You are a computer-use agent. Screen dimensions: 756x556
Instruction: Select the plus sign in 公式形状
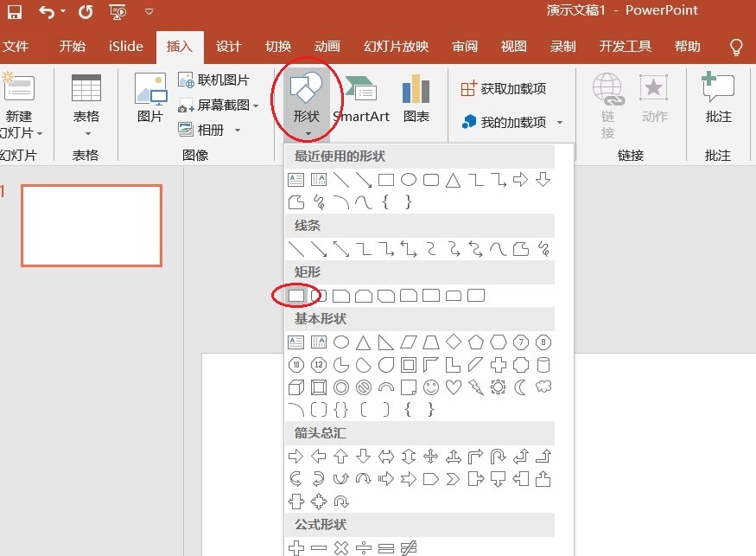point(296,548)
